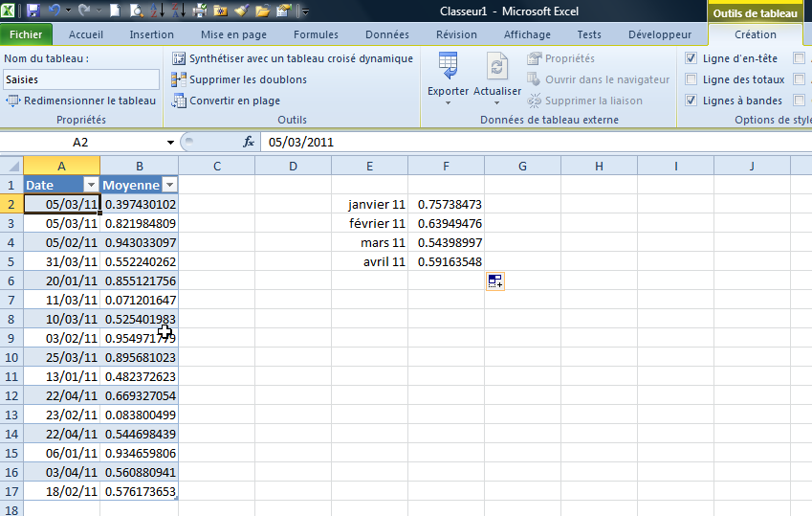Open the Name Box dropdown arrow
The height and width of the screenshot is (516, 812).
click(x=170, y=142)
